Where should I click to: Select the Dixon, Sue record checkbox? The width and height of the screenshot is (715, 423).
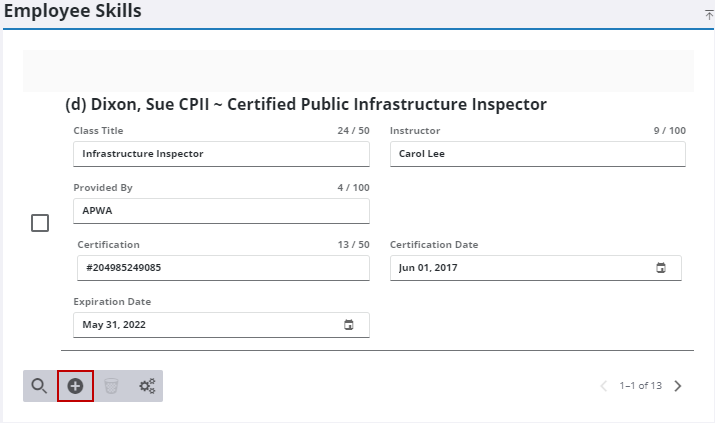(40, 223)
